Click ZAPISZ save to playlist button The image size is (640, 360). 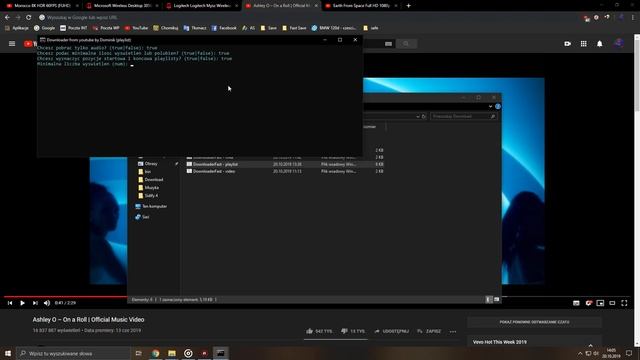click(x=429, y=331)
